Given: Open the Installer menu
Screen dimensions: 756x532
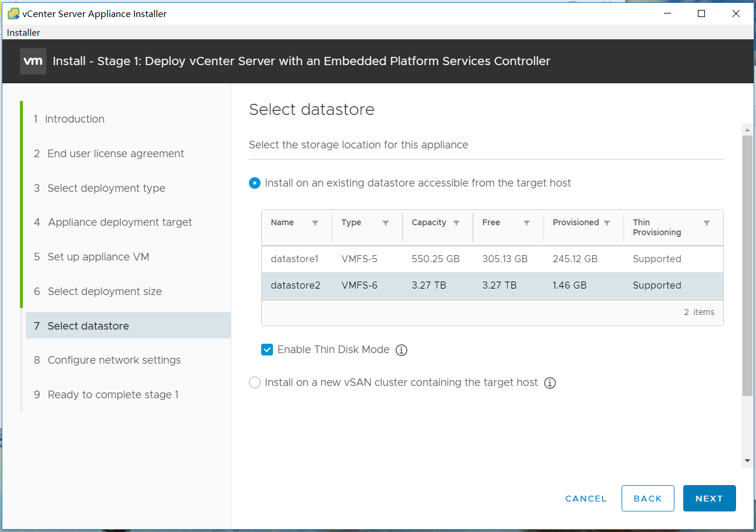Looking at the screenshot, I should [23, 33].
